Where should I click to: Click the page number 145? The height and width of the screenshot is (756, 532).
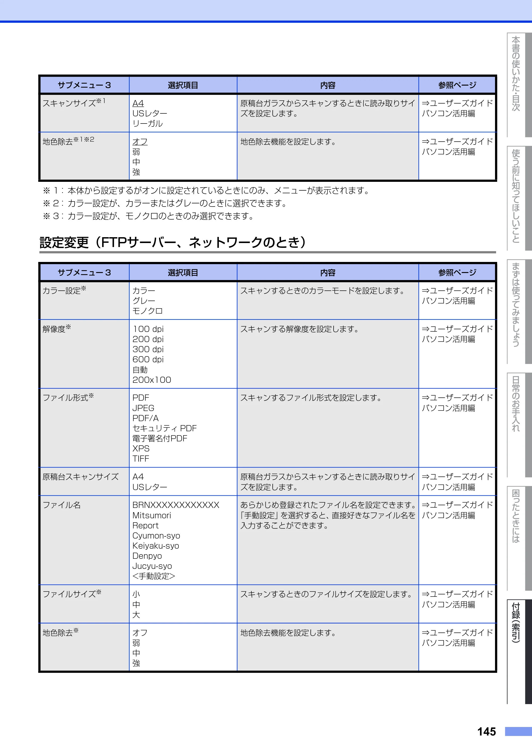point(487,732)
